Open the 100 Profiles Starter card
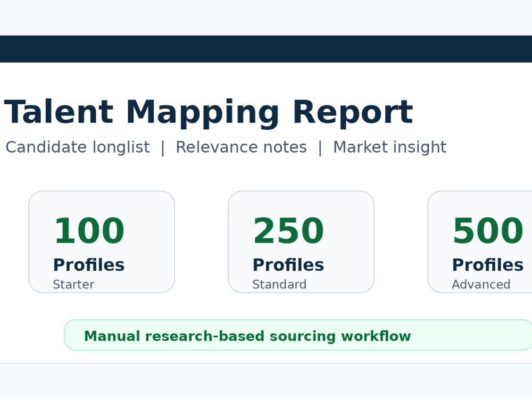532x399 pixels. [x=102, y=242]
